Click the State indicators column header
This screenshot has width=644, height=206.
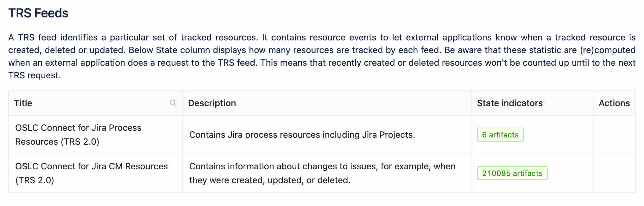click(x=510, y=103)
